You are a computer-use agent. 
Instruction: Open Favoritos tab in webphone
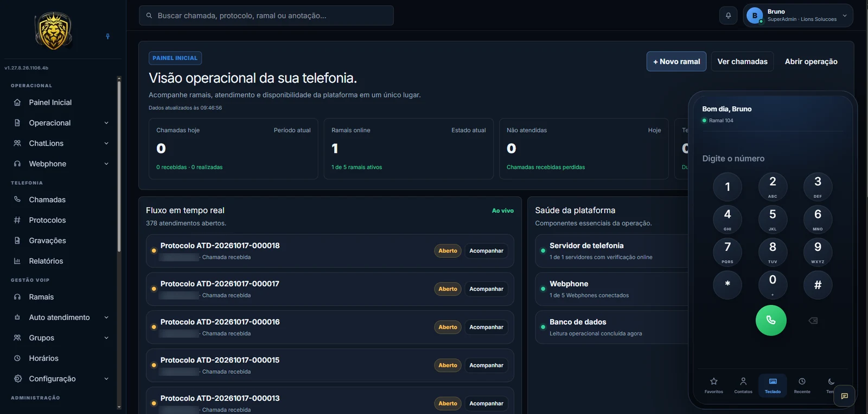tap(714, 385)
